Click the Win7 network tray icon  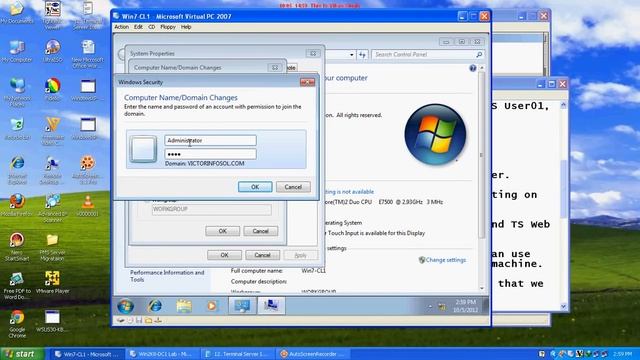tap(442, 307)
